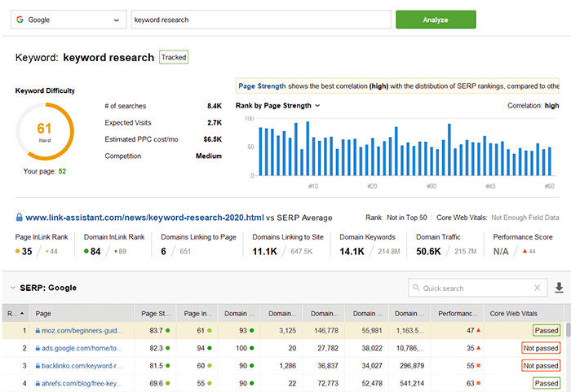This screenshot has height=392, width=571.
Task: Click the lock icon in the ahrefs.com row
Action: (x=38, y=383)
